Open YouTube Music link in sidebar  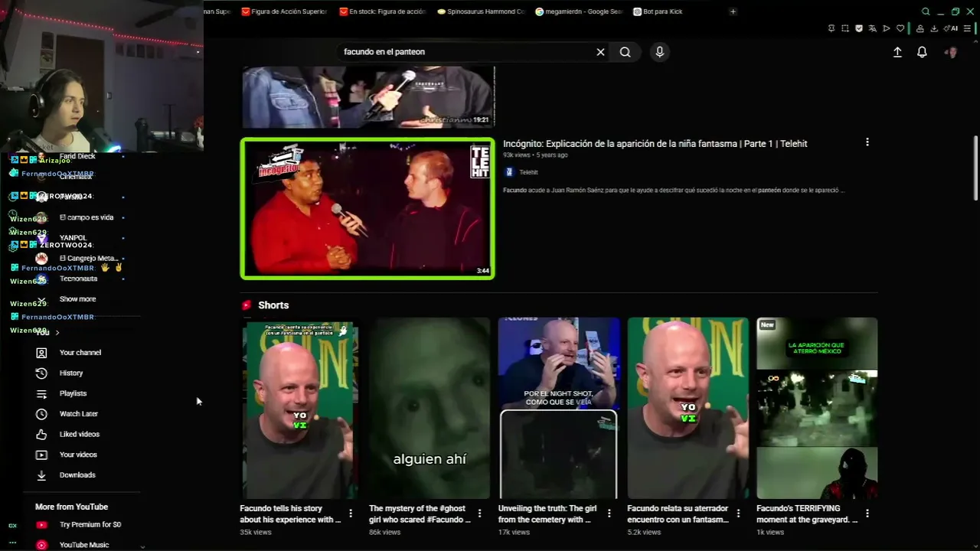(x=84, y=545)
